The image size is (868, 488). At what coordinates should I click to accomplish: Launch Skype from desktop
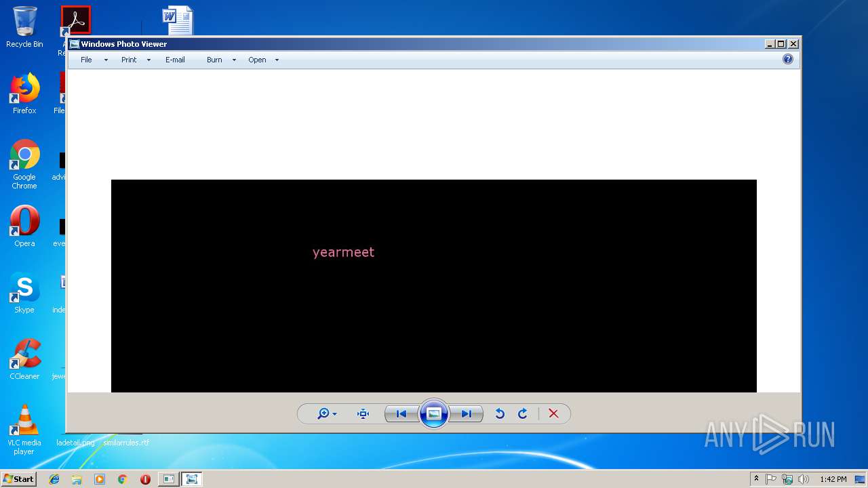tap(24, 292)
